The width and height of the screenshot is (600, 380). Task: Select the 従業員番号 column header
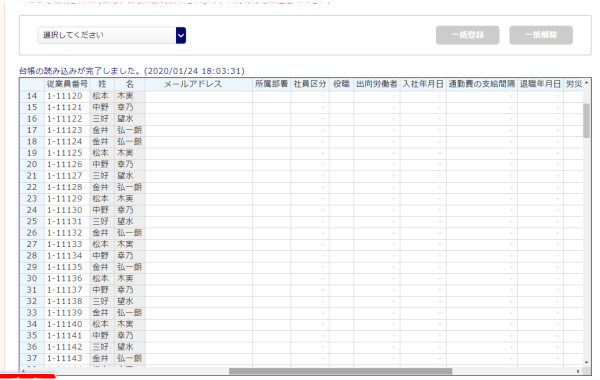coord(67,84)
